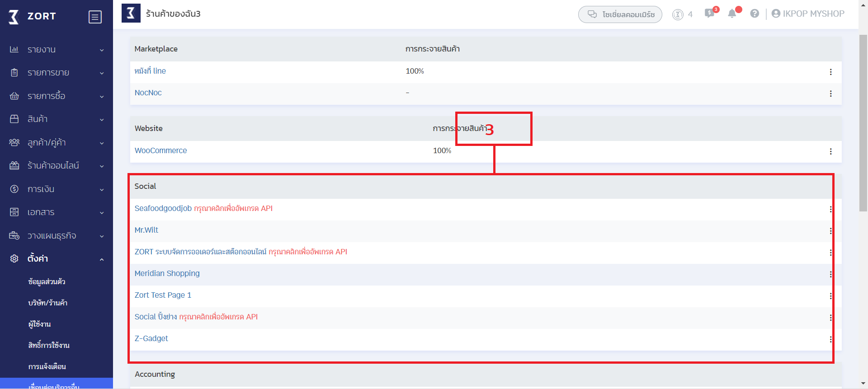Viewport: 868px width, 389px height.
Task: Open the WooCommerce website link
Action: click(160, 150)
